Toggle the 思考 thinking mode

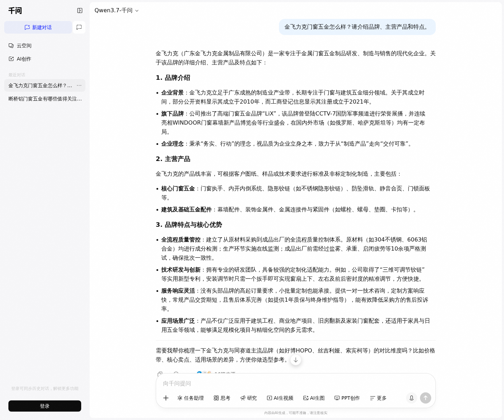coord(222,398)
